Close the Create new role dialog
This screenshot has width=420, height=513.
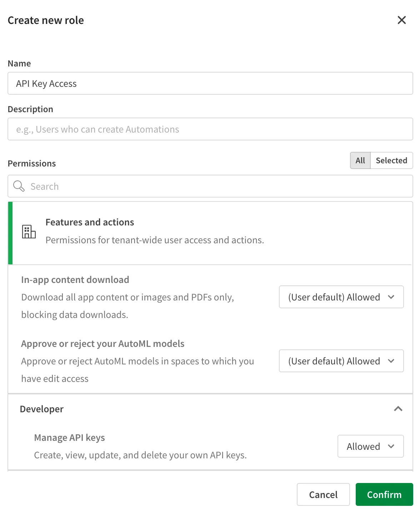[401, 20]
